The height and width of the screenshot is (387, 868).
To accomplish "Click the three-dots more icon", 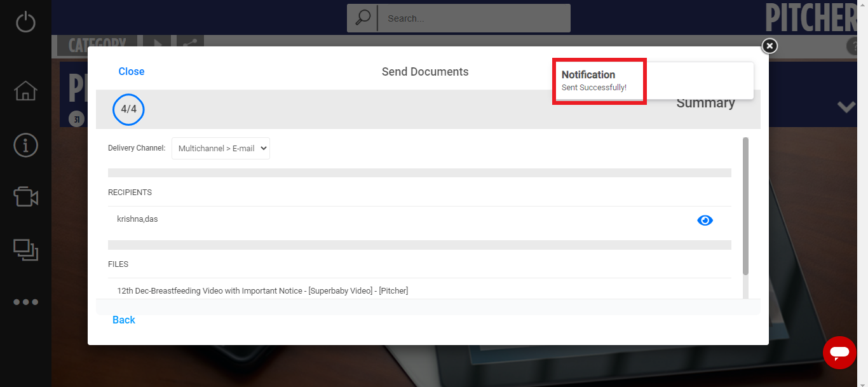I will tap(25, 302).
